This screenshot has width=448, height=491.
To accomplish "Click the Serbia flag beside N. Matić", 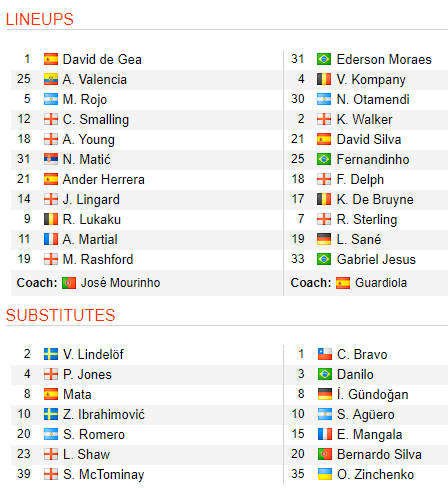I will (51, 159).
